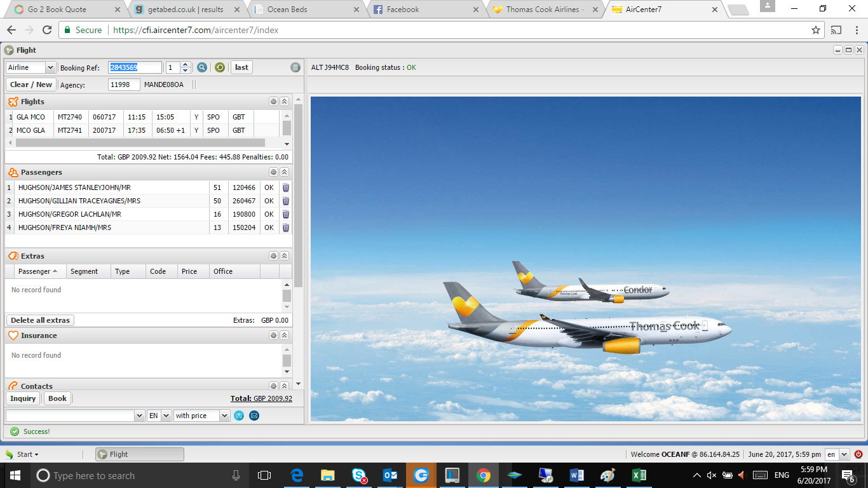Click the Book button
Viewport: 868px width, 488px height.
[57, 398]
